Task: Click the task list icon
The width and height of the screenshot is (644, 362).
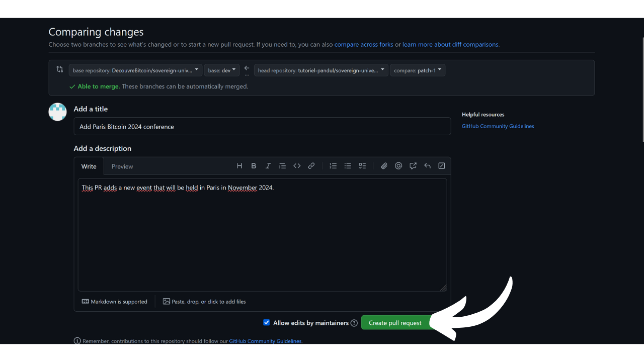Action: pos(362,166)
